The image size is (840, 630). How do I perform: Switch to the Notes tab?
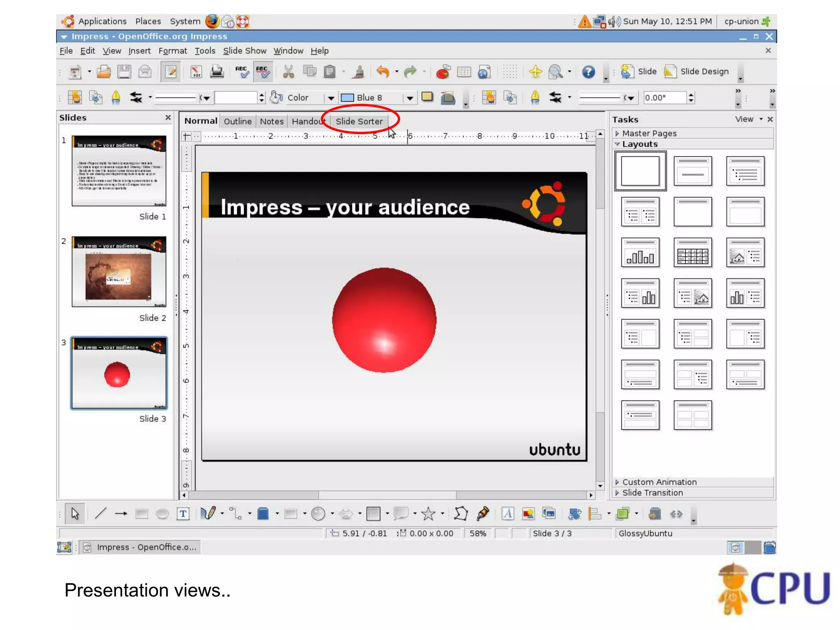click(272, 121)
